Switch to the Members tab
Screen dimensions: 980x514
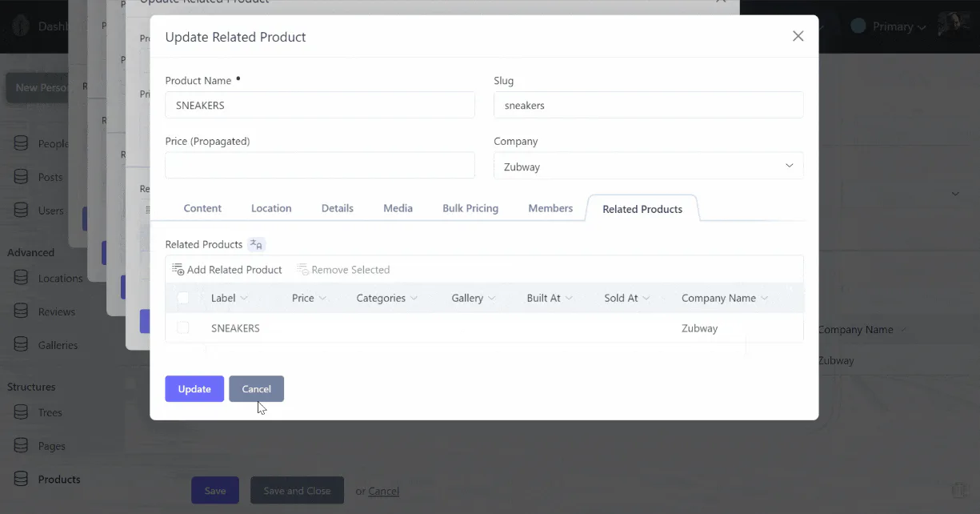tap(550, 208)
